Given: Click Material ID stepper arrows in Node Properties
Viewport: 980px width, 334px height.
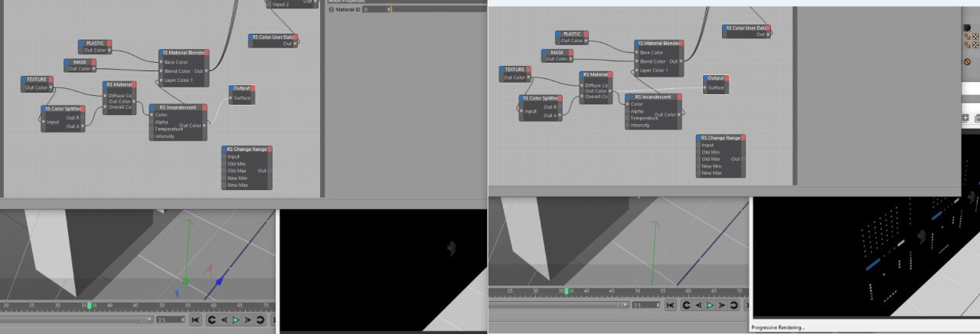Looking at the screenshot, I should [x=390, y=9].
